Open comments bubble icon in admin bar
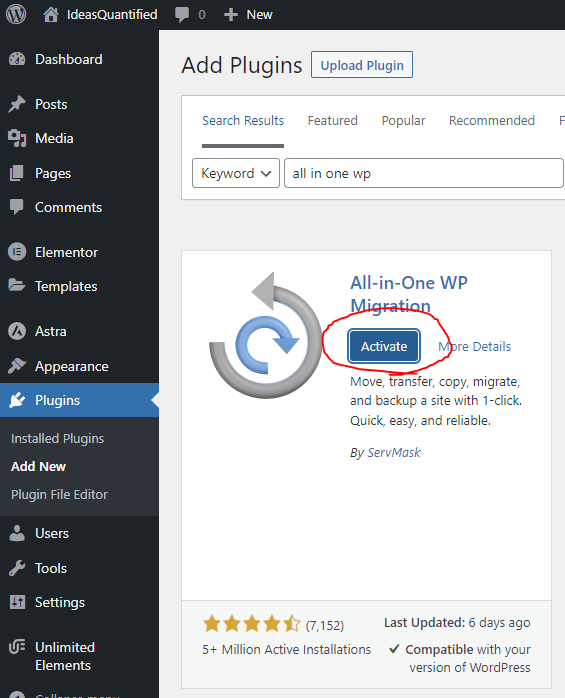The image size is (565, 698). 182,14
